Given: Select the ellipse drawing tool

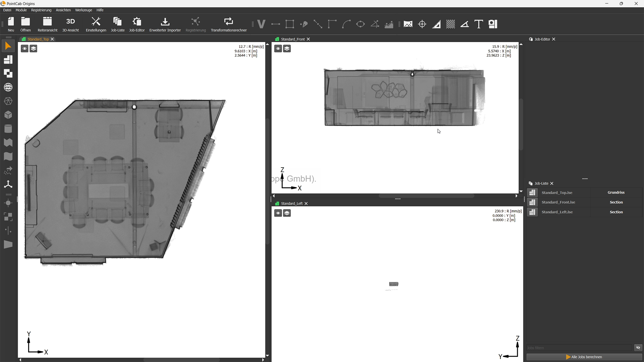Looking at the screenshot, I should [x=361, y=24].
